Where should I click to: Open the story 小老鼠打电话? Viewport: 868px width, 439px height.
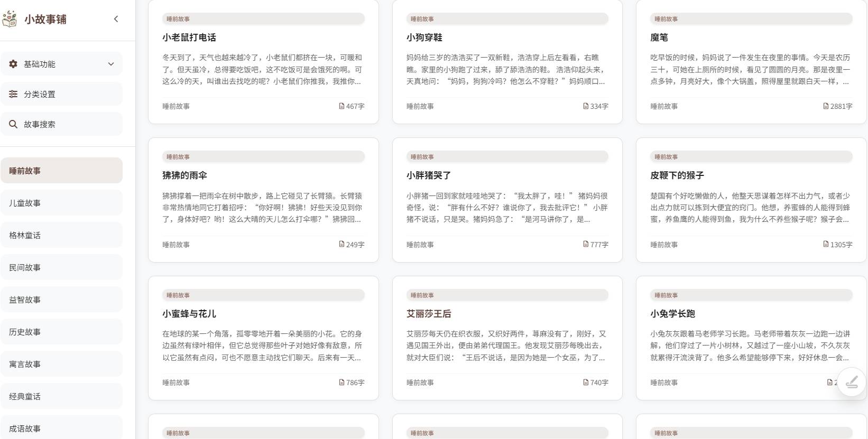[189, 38]
